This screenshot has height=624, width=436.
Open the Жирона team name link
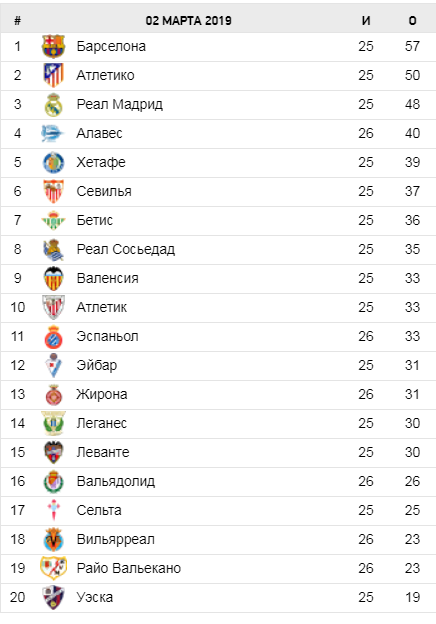tap(102, 394)
